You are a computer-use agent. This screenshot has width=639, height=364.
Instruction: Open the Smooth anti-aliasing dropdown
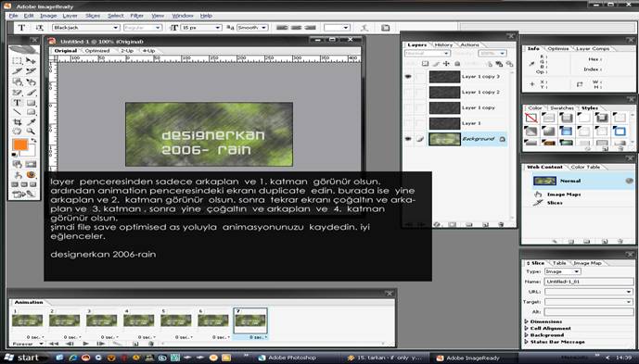(x=252, y=28)
